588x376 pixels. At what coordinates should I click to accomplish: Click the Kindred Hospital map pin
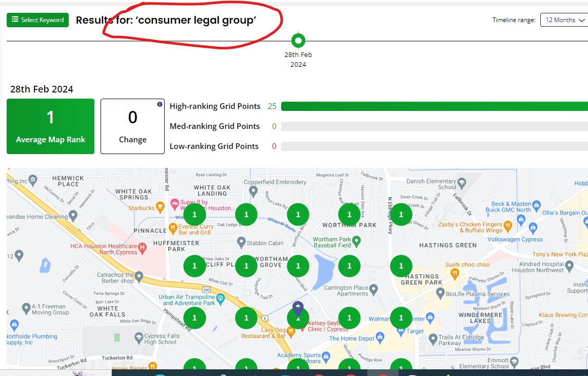569,266
